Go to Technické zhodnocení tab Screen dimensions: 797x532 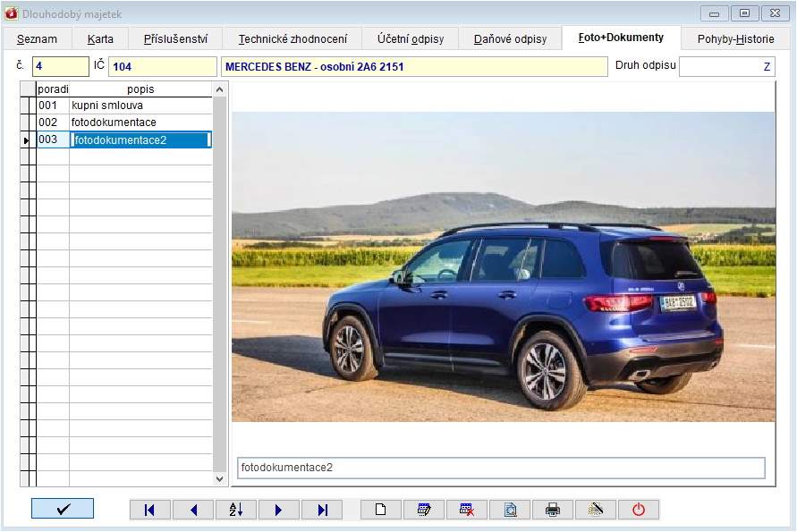293,39
